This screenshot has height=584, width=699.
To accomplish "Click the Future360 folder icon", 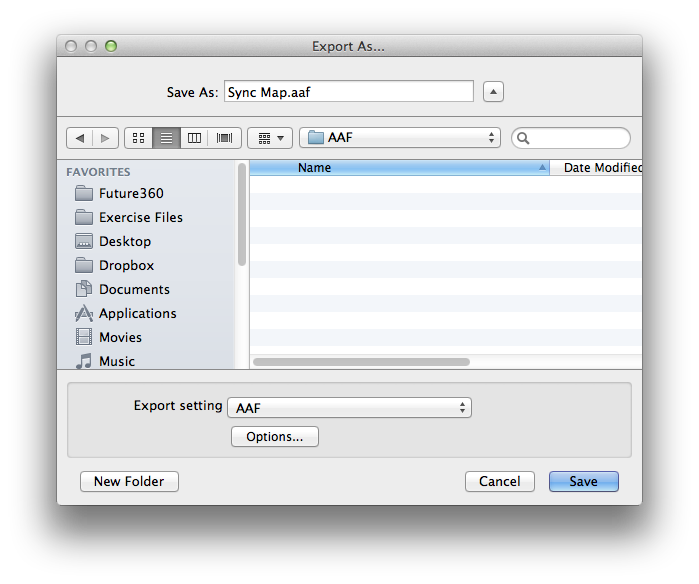I will tap(84, 193).
